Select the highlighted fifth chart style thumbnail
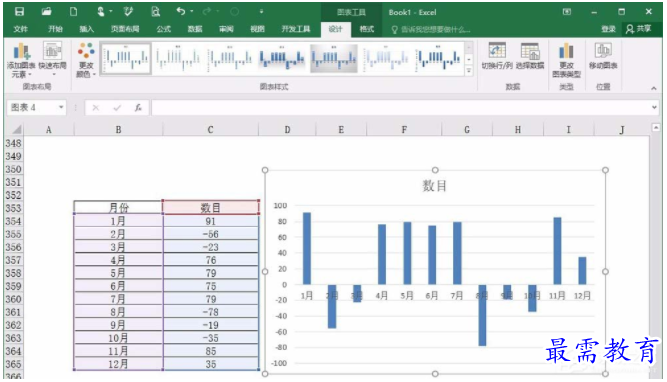Screen dimensions: 667x382 tap(334, 59)
